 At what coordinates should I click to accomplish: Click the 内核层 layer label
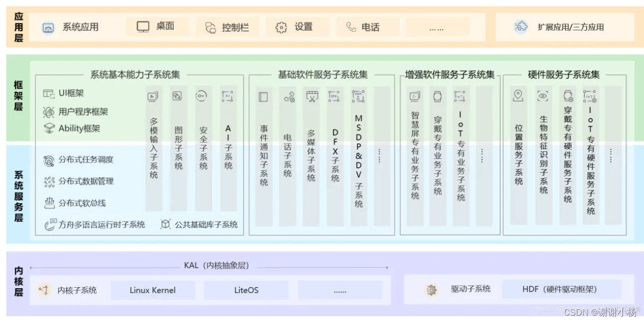[x=19, y=281]
